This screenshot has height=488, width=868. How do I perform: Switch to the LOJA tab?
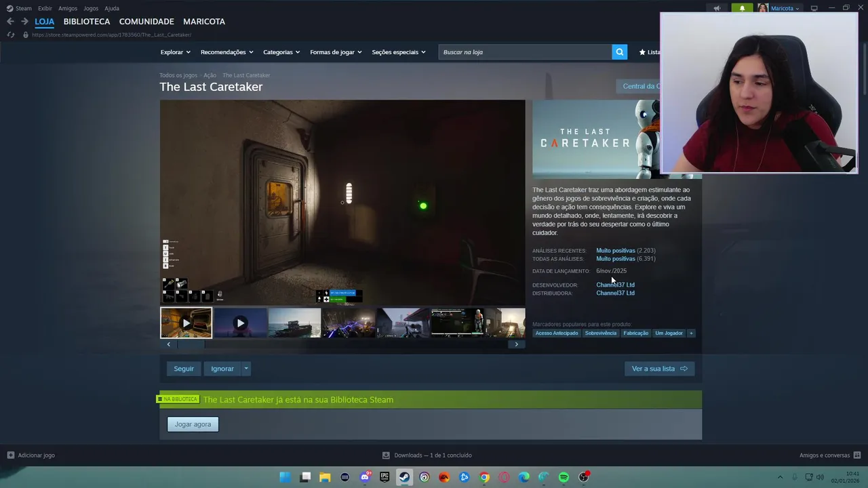point(45,22)
